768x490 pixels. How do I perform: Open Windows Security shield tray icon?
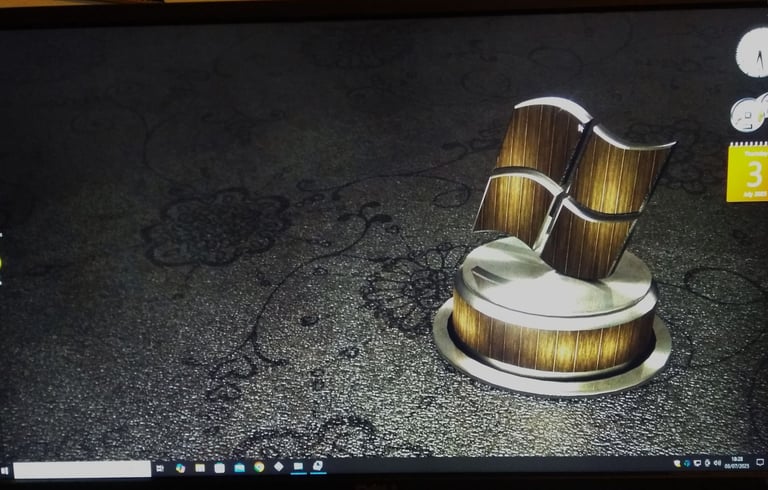point(677,464)
